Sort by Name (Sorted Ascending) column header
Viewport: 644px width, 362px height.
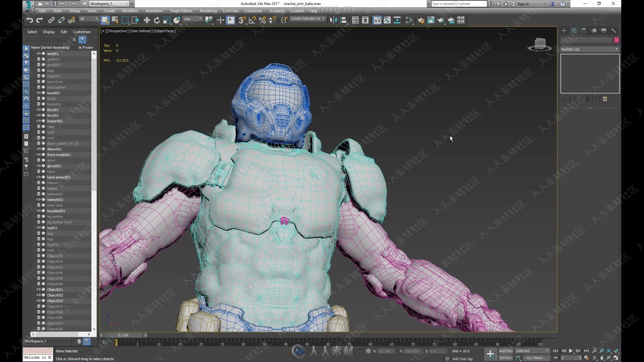click(x=50, y=48)
